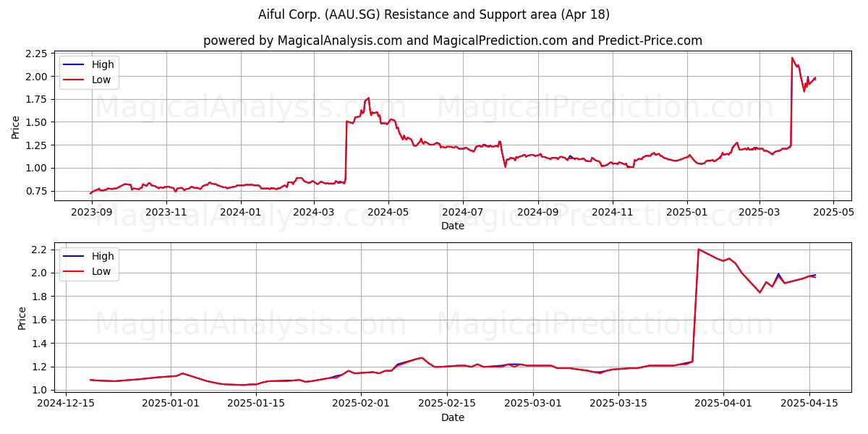Click the '2025-02-15' x-axis label on bottom chart
868x434 pixels.
(x=446, y=404)
